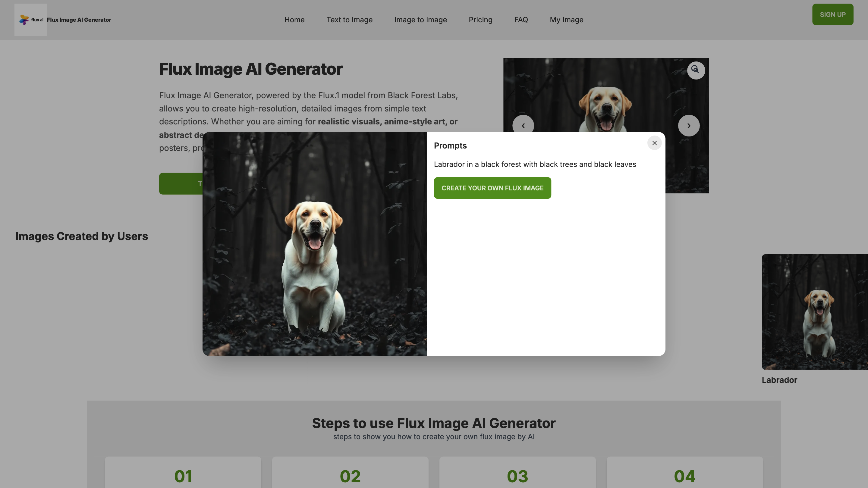The width and height of the screenshot is (868, 488).
Task: Open My Image from the navigation
Action: [x=566, y=20]
